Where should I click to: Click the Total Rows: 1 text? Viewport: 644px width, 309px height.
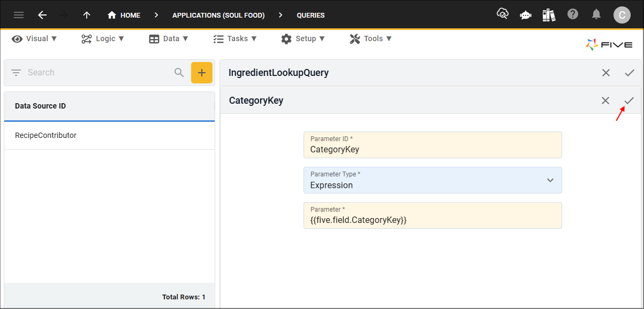click(x=184, y=297)
